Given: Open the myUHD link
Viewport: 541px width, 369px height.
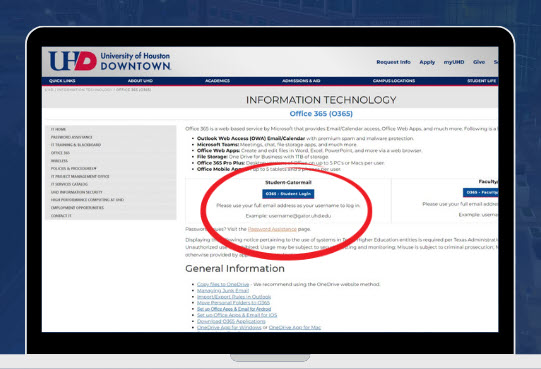Looking at the screenshot, I should tap(454, 62).
